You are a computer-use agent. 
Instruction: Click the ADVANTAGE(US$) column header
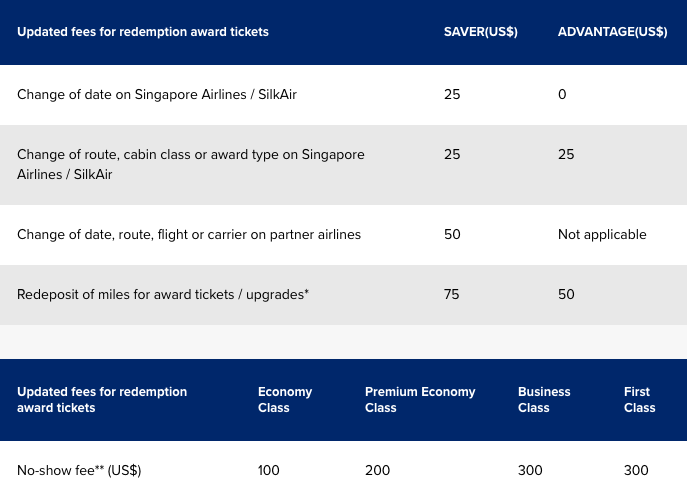click(612, 32)
